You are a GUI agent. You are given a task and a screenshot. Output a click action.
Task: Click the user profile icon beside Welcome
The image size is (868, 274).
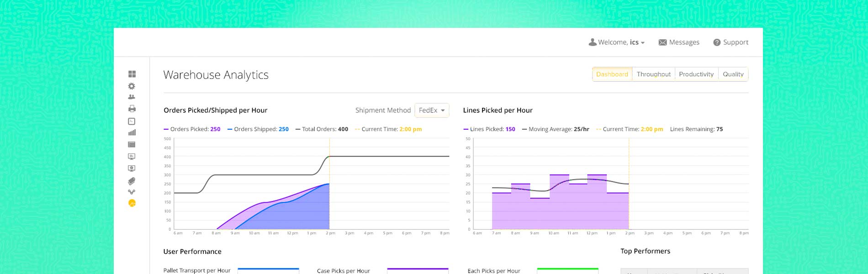tap(593, 42)
